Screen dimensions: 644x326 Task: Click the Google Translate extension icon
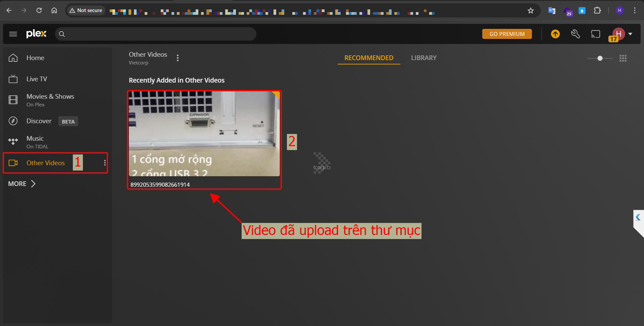pyautogui.click(x=552, y=10)
